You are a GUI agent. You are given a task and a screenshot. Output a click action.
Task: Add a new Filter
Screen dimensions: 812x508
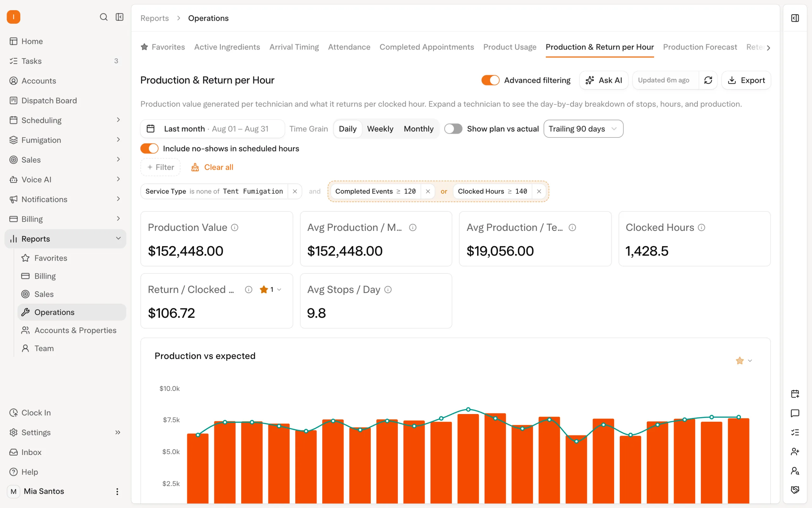pyautogui.click(x=160, y=167)
